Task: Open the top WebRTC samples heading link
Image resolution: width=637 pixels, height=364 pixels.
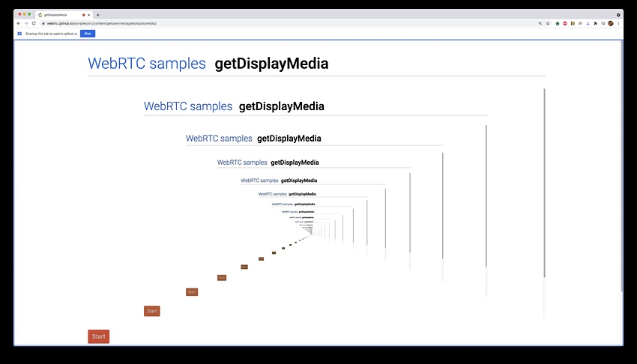Action: tap(147, 64)
